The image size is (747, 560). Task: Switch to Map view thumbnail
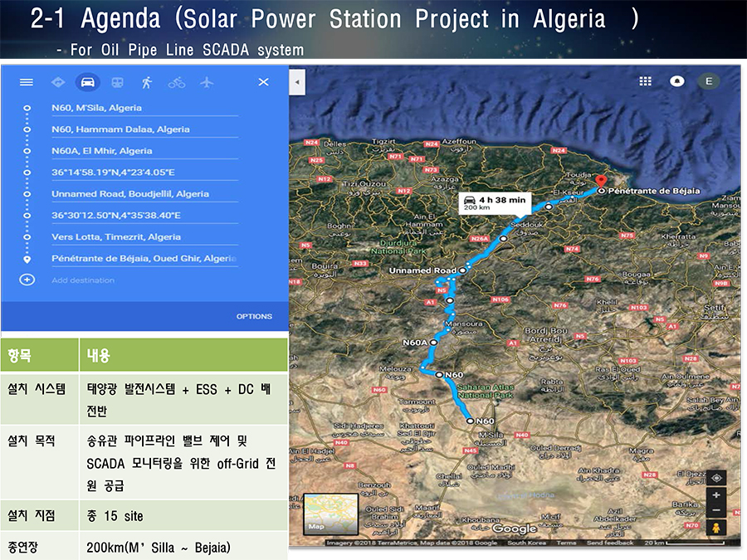pyautogui.click(x=330, y=514)
